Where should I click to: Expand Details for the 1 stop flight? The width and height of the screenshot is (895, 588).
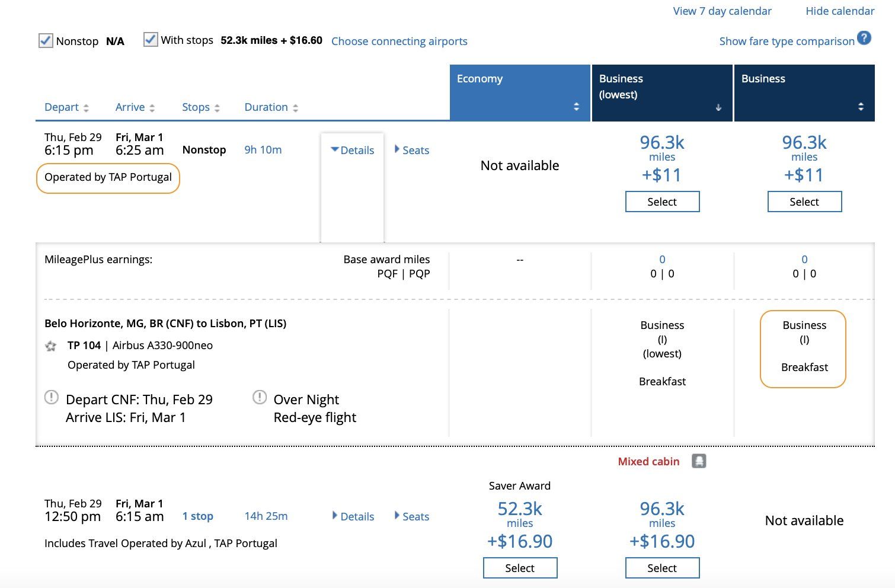(x=353, y=516)
